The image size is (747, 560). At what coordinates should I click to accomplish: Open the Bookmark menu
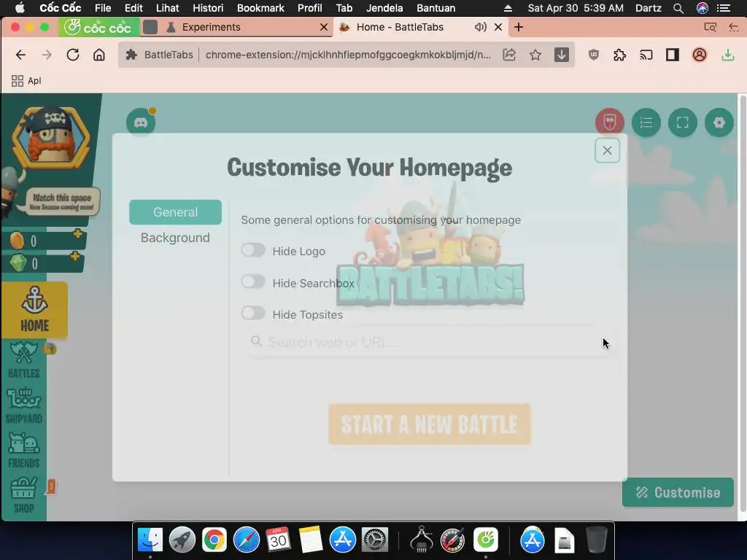tap(260, 8)
